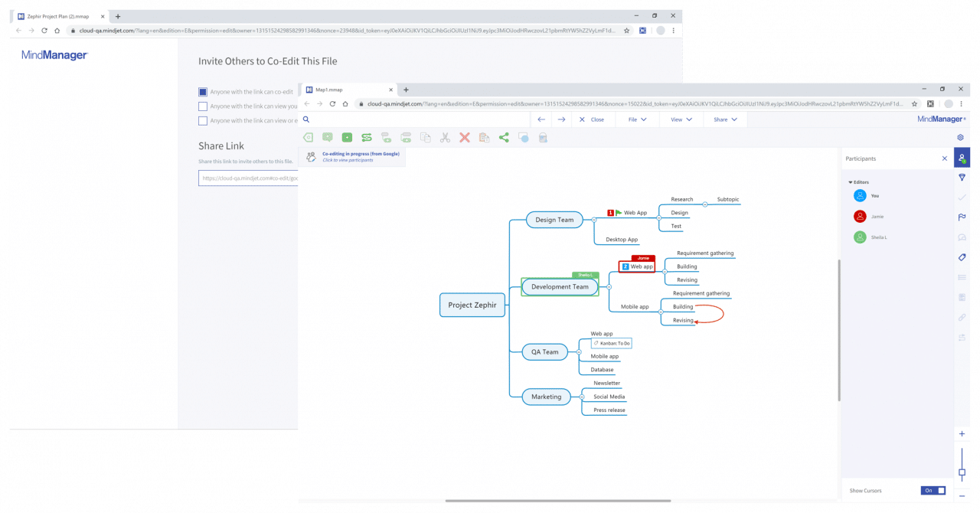Image resolution: width=980 pixels, height=513 pixels.
Task: Check the second 'can view' link checkbox
Action: click(203, 106)
